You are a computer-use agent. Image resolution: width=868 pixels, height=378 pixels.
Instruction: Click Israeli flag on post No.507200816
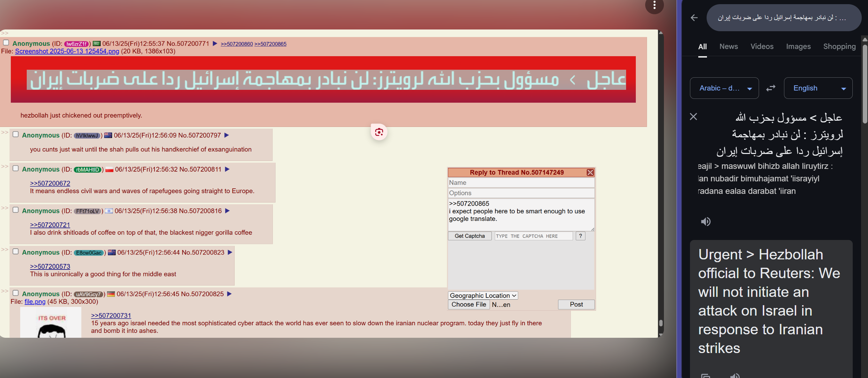[109, 211]
